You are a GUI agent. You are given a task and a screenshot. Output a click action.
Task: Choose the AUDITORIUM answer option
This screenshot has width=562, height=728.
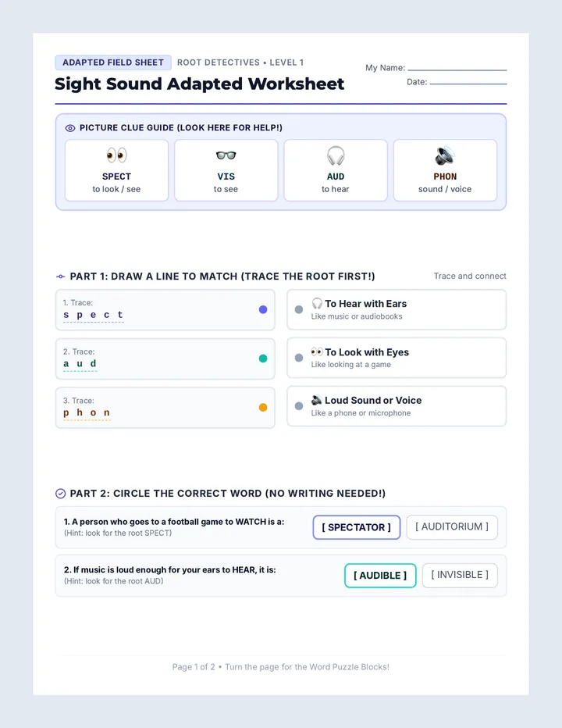point(452,527)
